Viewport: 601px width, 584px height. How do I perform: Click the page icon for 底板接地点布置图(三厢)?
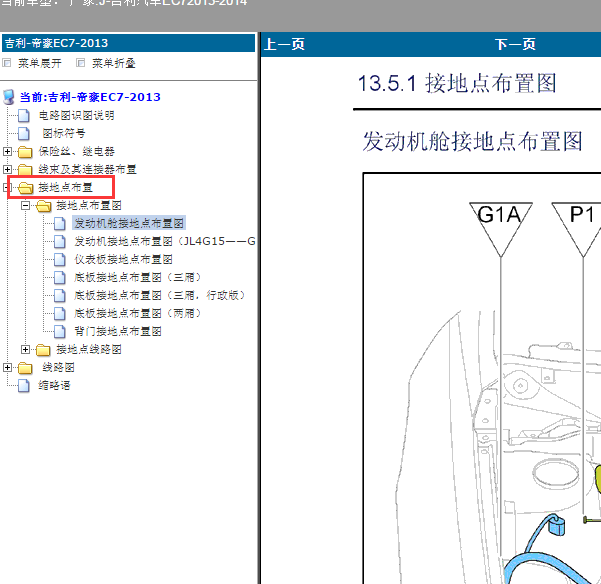[60, 277]
